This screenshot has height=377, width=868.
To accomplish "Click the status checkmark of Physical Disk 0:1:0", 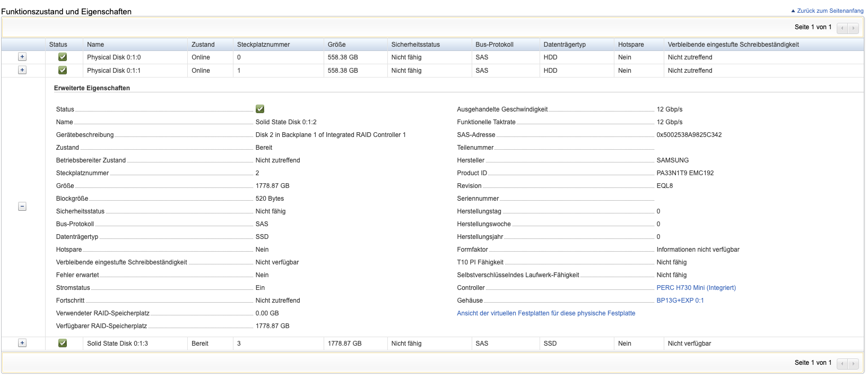I will tap(63, 57).
